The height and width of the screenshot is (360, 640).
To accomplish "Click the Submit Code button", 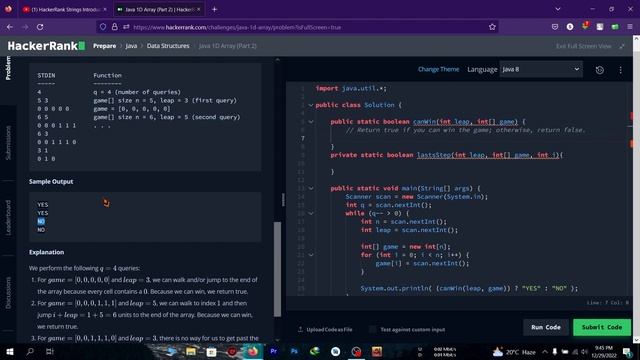I will pos(602,327).
